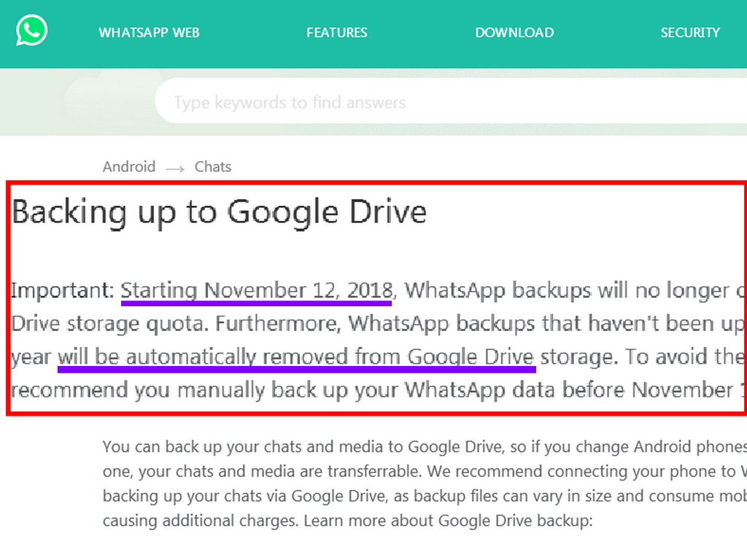Click the line beginning 'recommend you manually back up'
This screenshot has height=560, width=747.
[379, 390]
